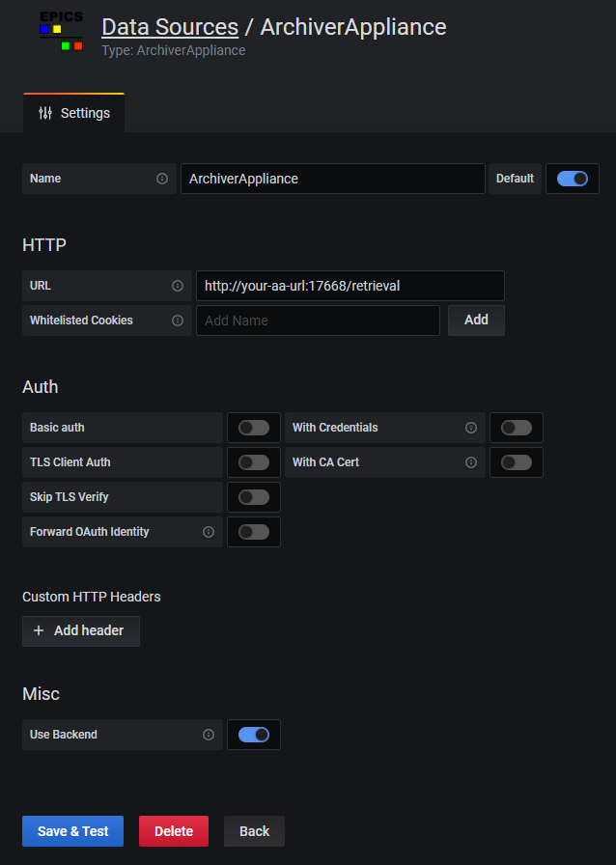Click the Misc section heading
The height and width of the screenshot is (865, 616).
click(41, 693)
